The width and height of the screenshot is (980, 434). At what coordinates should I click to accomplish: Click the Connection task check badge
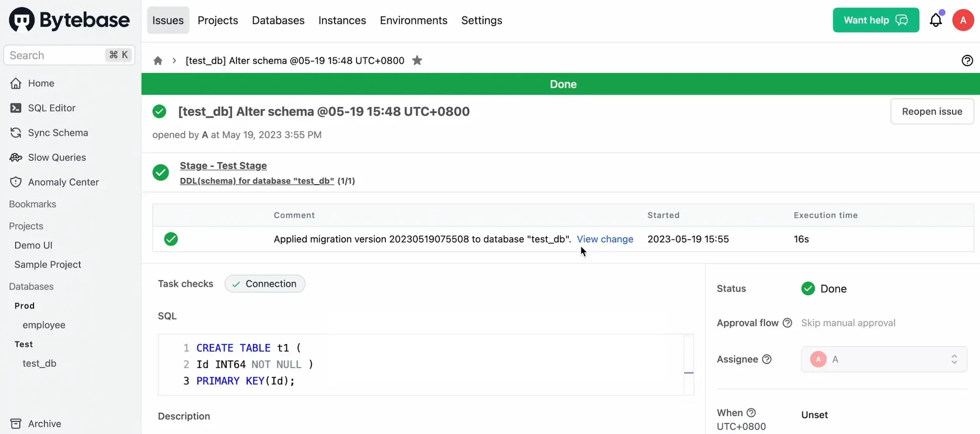point(265,284)
